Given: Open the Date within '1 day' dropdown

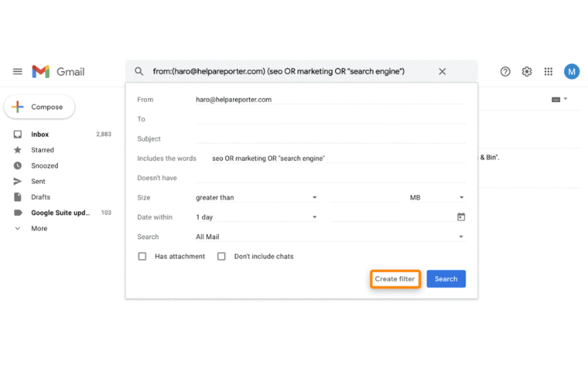Looking at the screenshot, I should point(257,217).
